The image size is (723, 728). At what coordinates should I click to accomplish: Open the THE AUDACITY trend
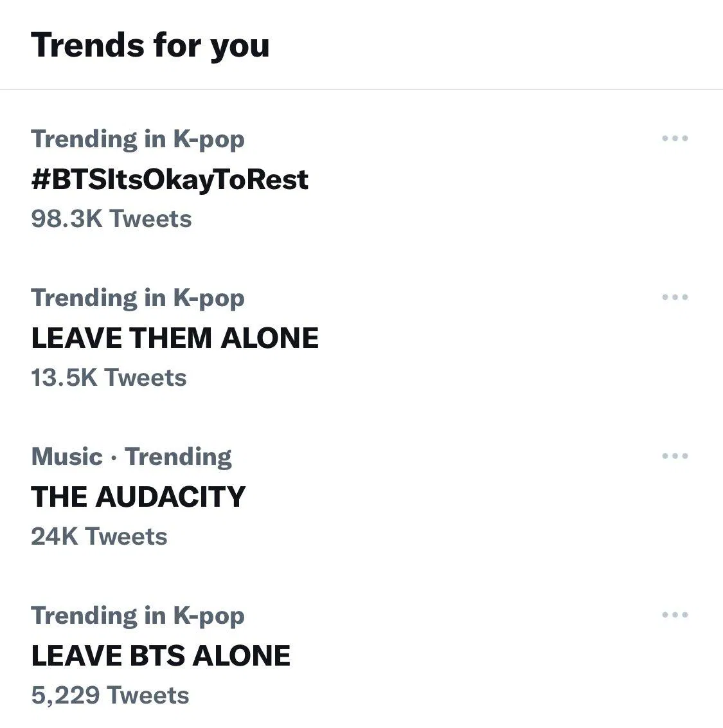[x=138, y=496]
